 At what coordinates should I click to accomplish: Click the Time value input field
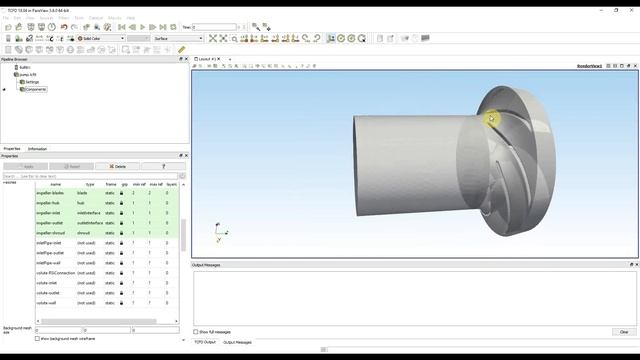click(x=214, y=27)
